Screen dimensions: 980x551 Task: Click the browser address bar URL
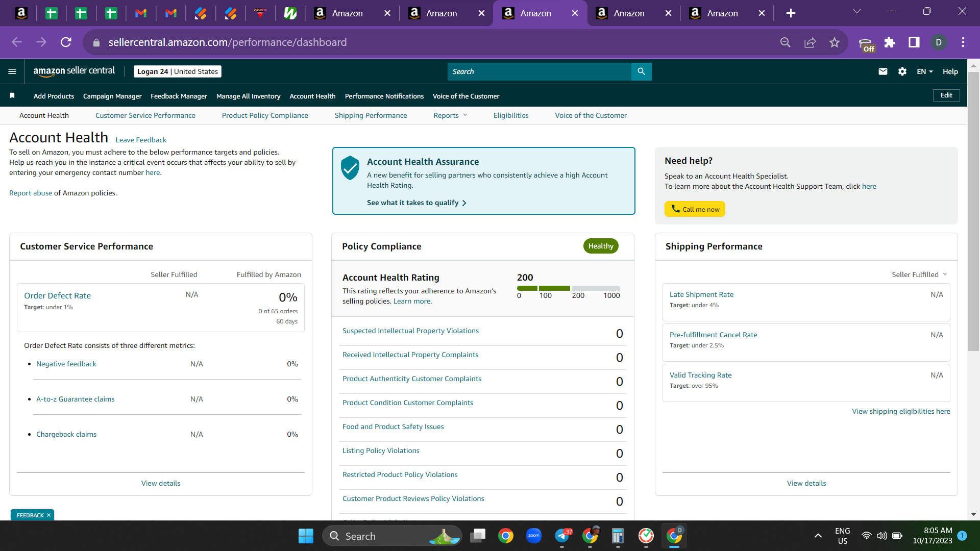coord(228,42)
